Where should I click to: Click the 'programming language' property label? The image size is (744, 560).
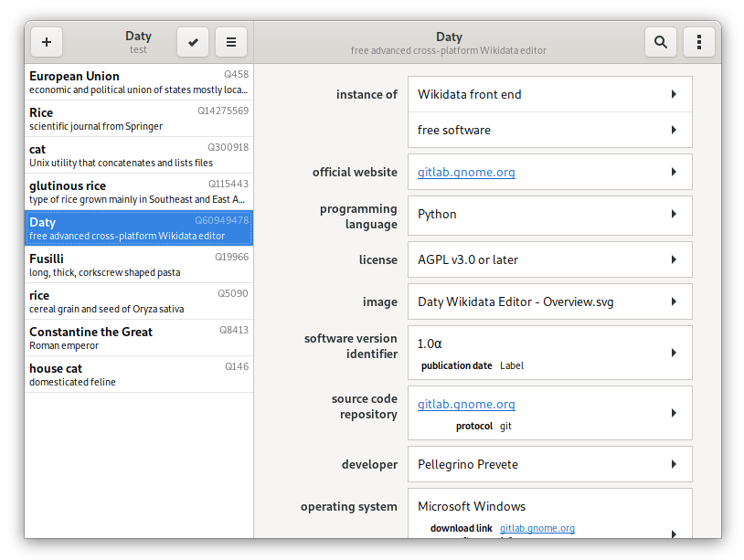(x=358, y=217)
